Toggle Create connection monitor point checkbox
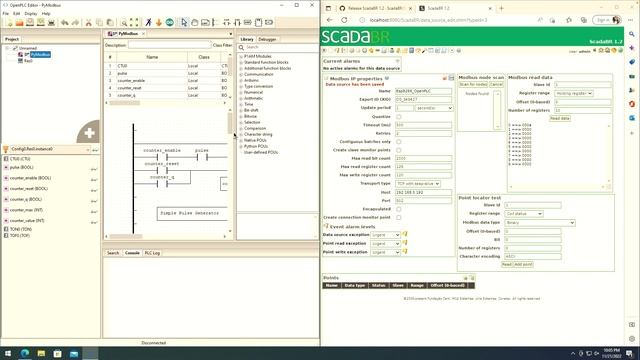This screenshot has height=360, width=640. pos(399,218)
